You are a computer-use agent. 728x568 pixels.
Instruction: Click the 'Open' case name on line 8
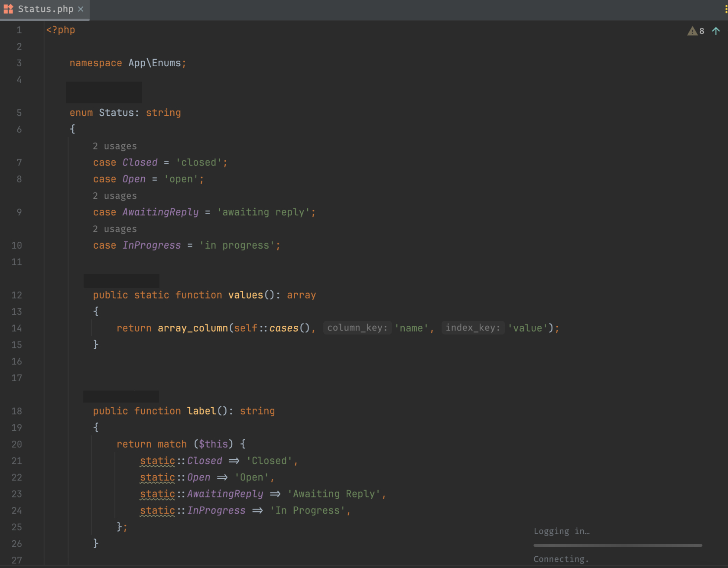(134, 179)
